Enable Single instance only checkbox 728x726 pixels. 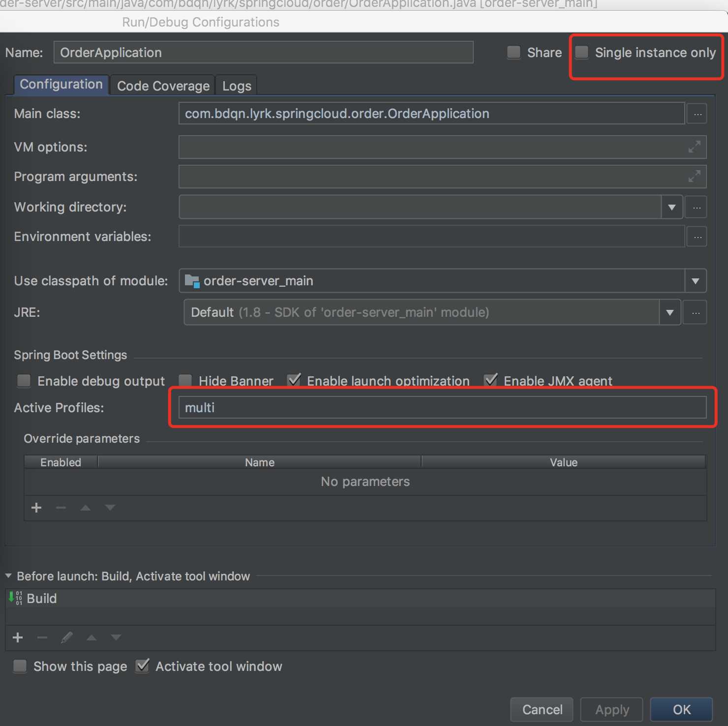(582, 53)
